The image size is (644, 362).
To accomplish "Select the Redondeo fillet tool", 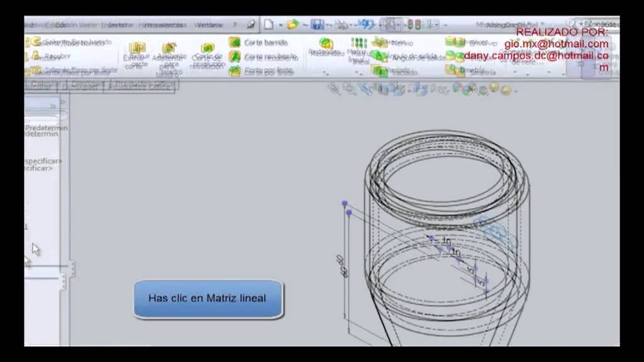I will click(325, 47).
